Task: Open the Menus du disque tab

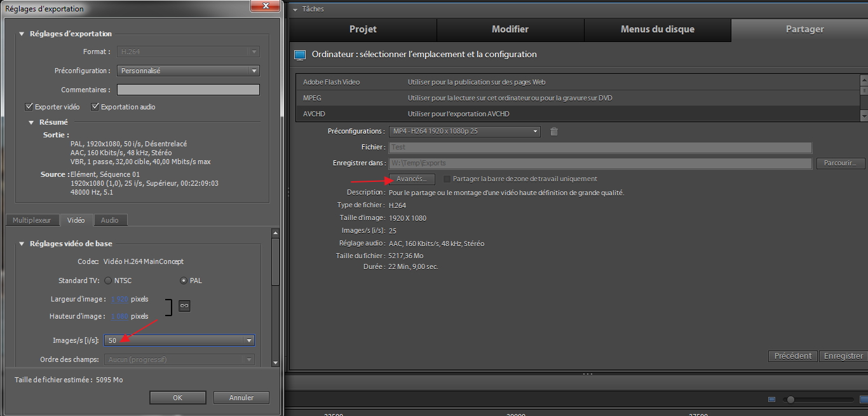Action: point(657,29)
